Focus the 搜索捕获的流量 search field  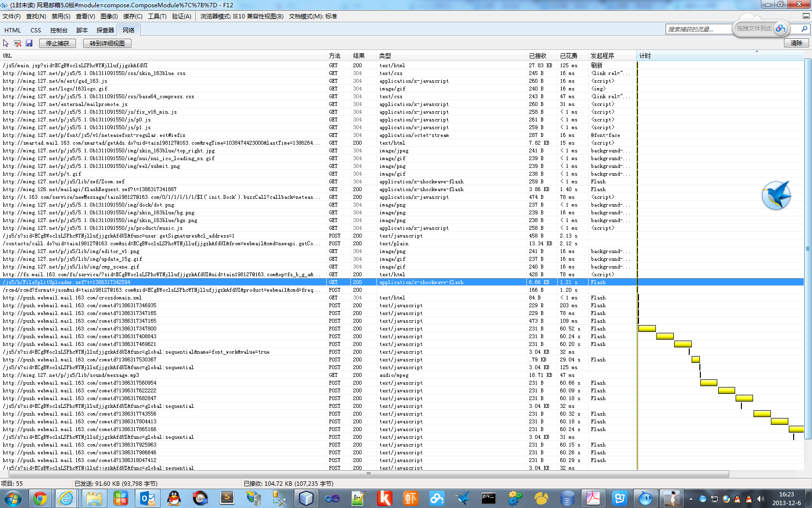[699, 29]
